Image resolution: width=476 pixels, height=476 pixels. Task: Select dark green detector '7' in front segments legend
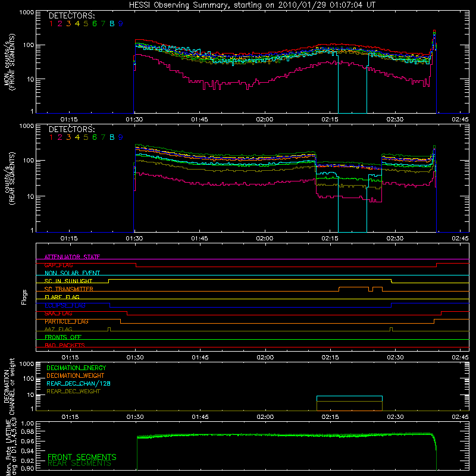pyautogui.click(x=103, y=24)
